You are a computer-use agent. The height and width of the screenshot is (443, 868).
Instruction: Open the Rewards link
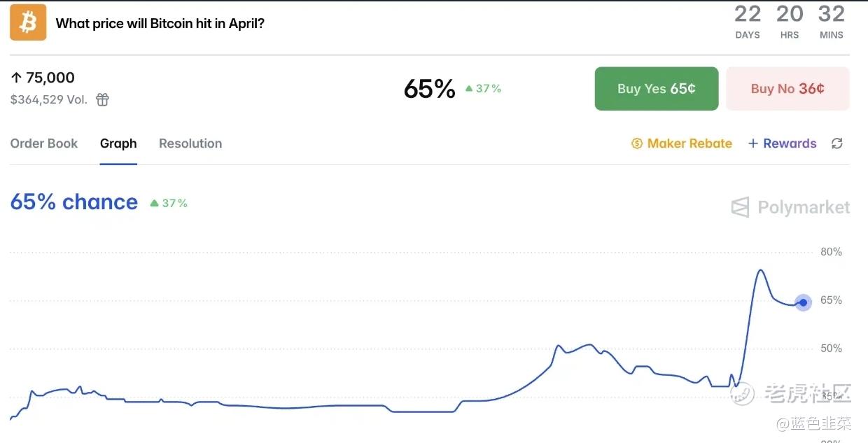[790, 143]
